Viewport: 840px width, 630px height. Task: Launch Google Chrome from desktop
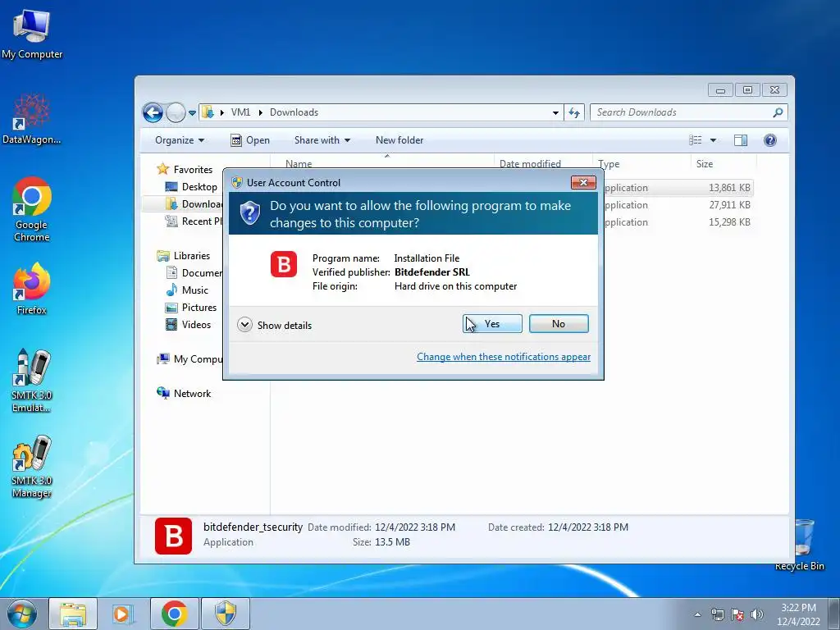click(x=32, y=209)
